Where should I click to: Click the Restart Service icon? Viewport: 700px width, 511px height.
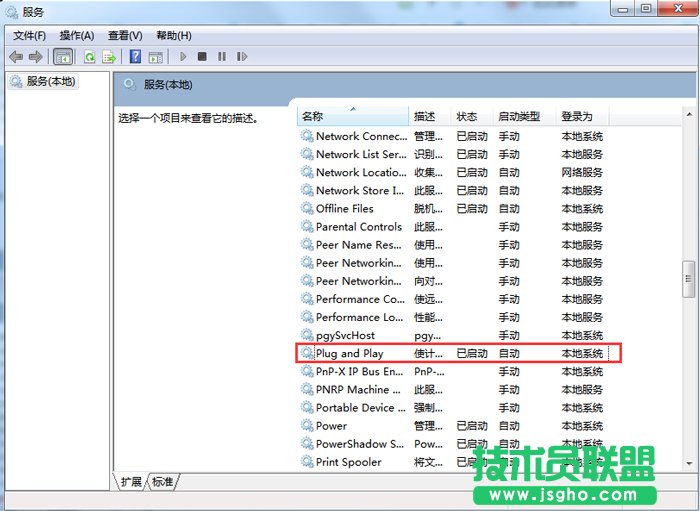click(242, 57)
